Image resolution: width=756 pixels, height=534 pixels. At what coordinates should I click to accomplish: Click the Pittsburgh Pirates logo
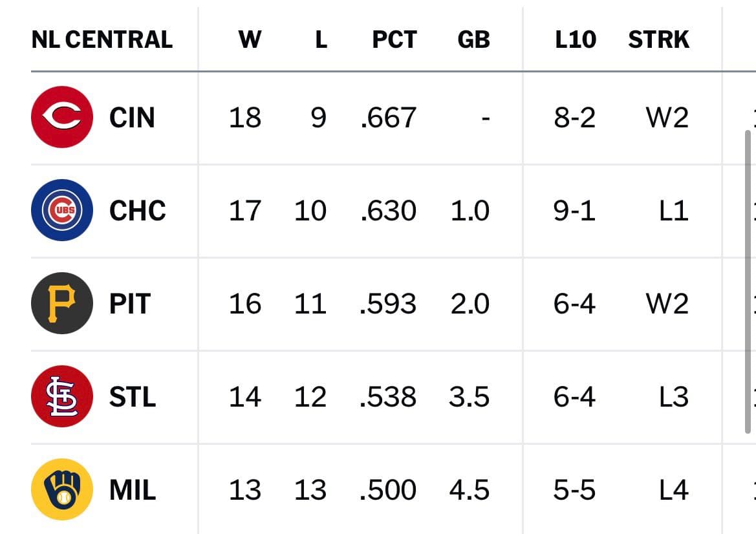click(x=62, y=303)
